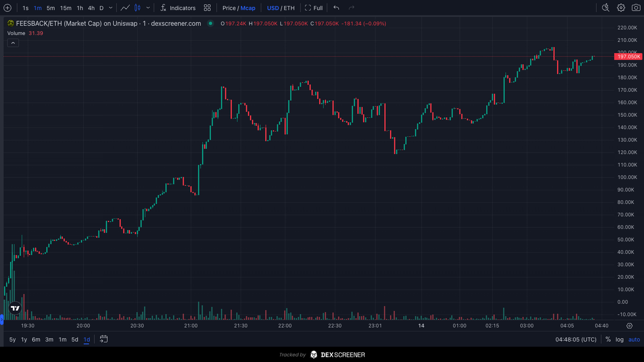644x362 pixels.
Task: Set range to 1d
Action: (86, 339)
